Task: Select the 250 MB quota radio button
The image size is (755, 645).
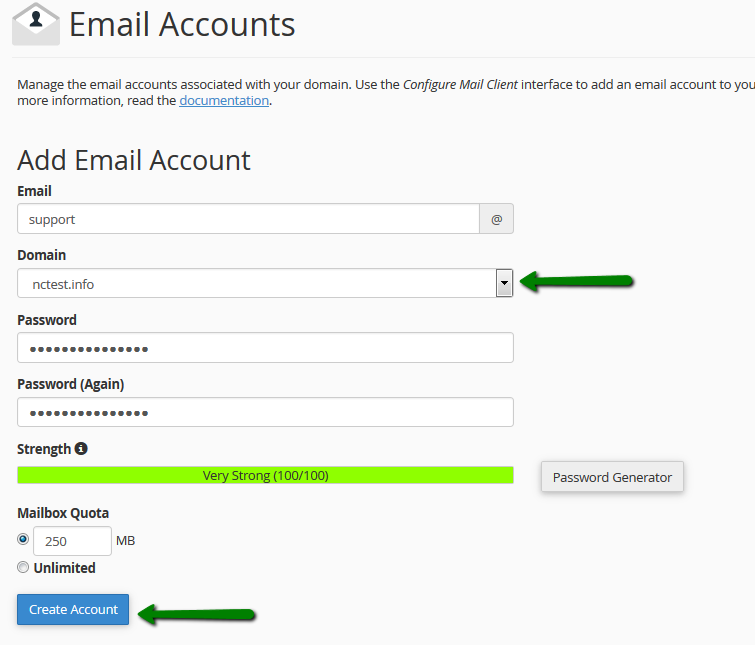Action: click(x=23, y=539)
